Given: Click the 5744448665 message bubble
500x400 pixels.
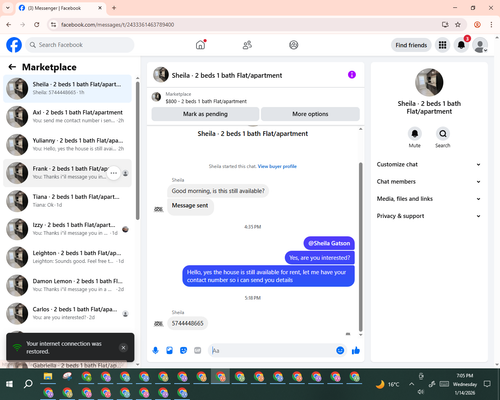Looking at the screenshot, I should [187, 323].
